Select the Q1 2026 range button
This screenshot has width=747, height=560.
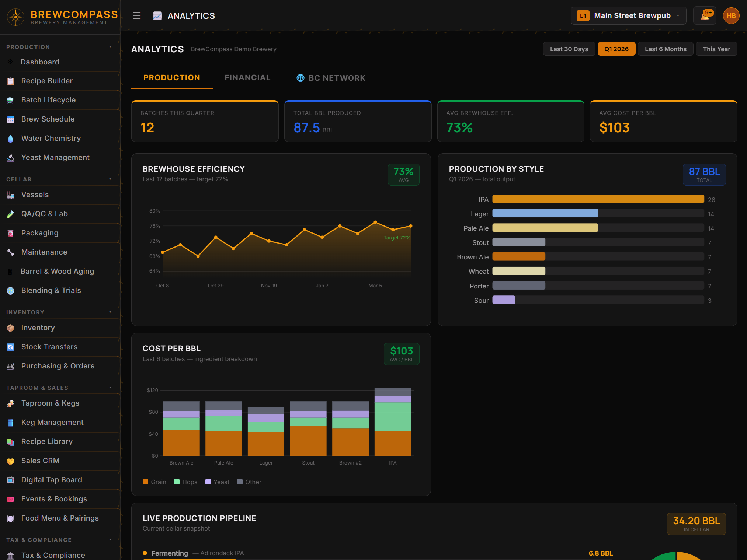pyautogui.click(x=616, y=49)
